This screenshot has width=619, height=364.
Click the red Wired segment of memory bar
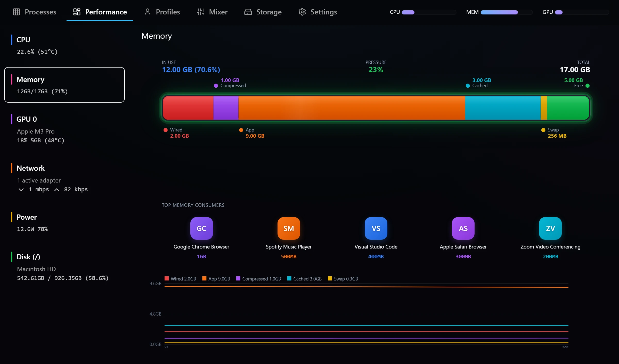tap(188, 108)
